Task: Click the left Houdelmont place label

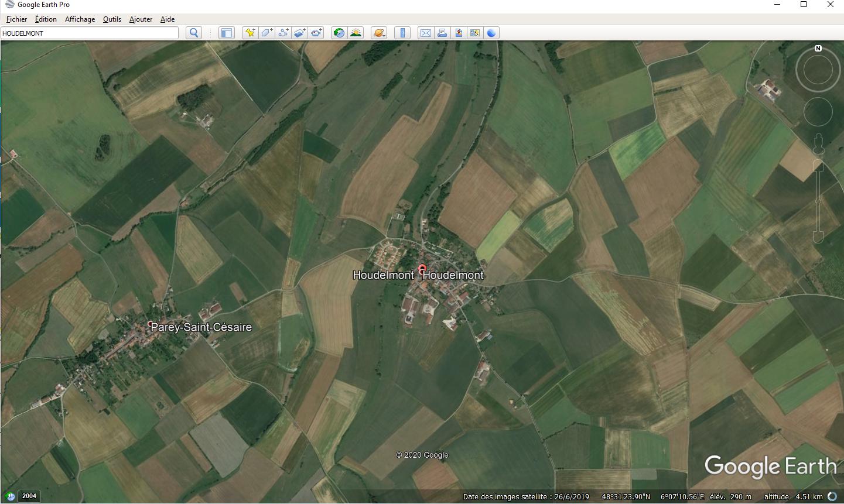Action: click(383, 275)
